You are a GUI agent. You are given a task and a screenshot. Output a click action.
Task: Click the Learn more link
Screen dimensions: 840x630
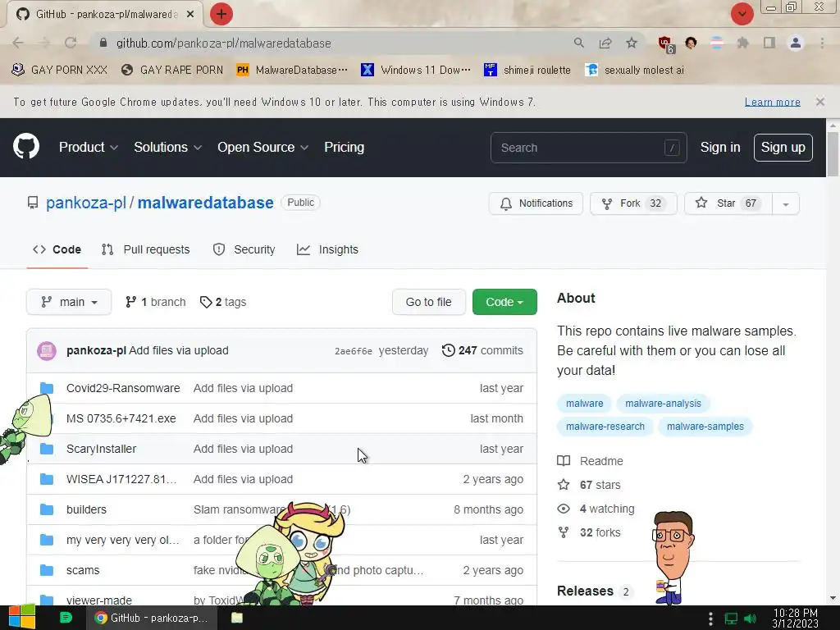point(772,102)
